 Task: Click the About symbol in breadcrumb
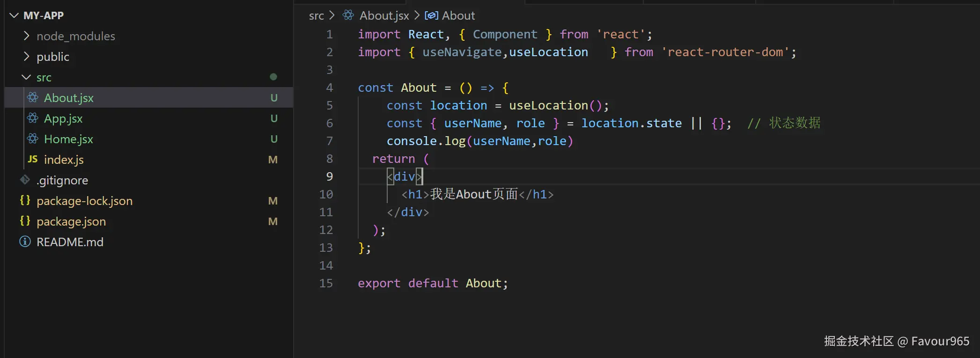point(458,15)
